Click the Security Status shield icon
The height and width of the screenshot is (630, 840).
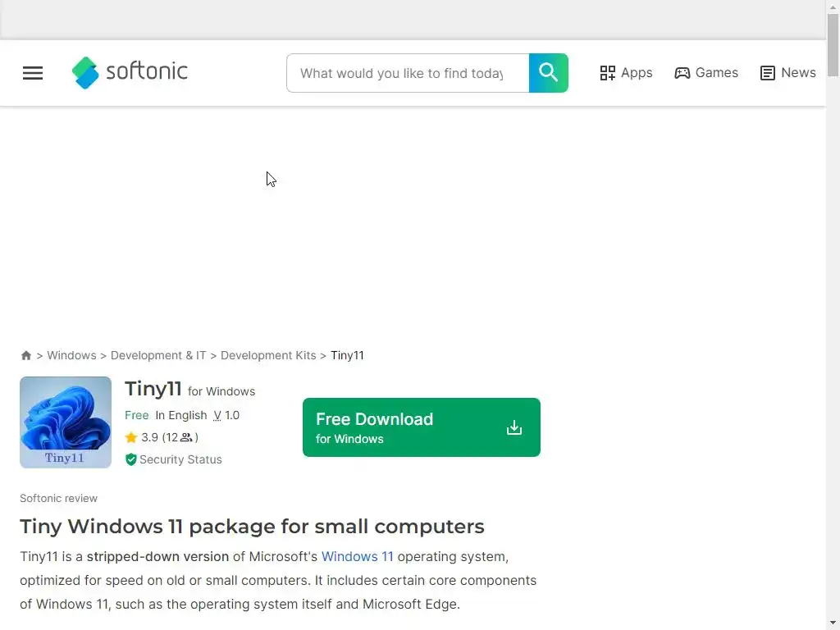pyautogui.click(x=130, y=459)
